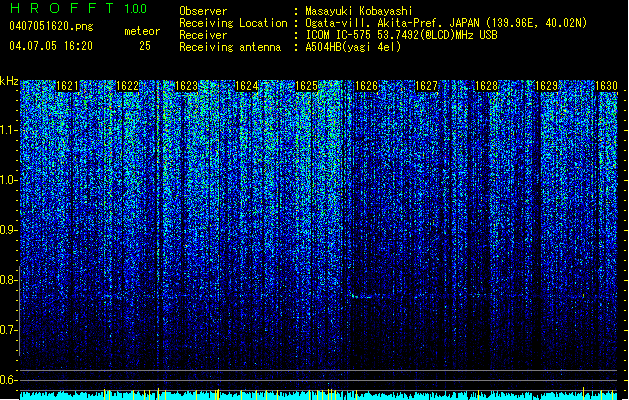The height and width of the screenshot is (400, 629).
Task: Click the 0.7 frequency axis label
Action: (9, 330)
